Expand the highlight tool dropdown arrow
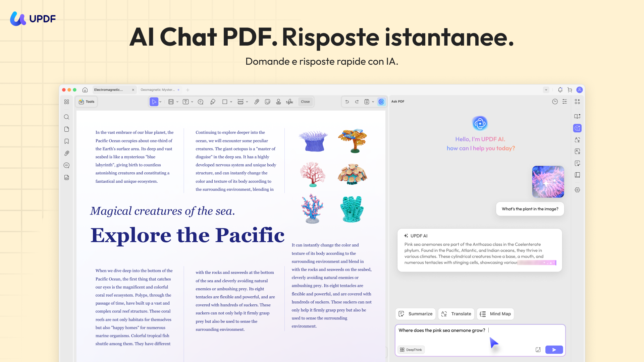644x362 pixels. click(x=177, y=102)
